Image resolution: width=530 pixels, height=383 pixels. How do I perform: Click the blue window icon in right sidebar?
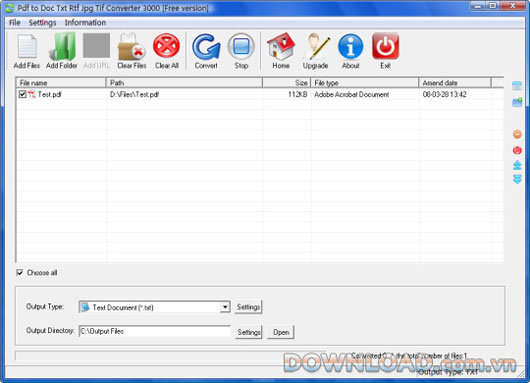(x=517, y=86)
